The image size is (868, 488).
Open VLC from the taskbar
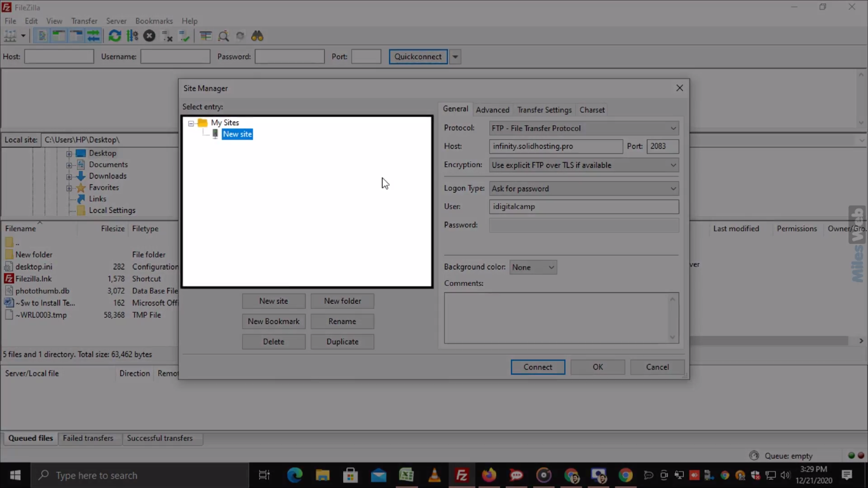point(435,475)
